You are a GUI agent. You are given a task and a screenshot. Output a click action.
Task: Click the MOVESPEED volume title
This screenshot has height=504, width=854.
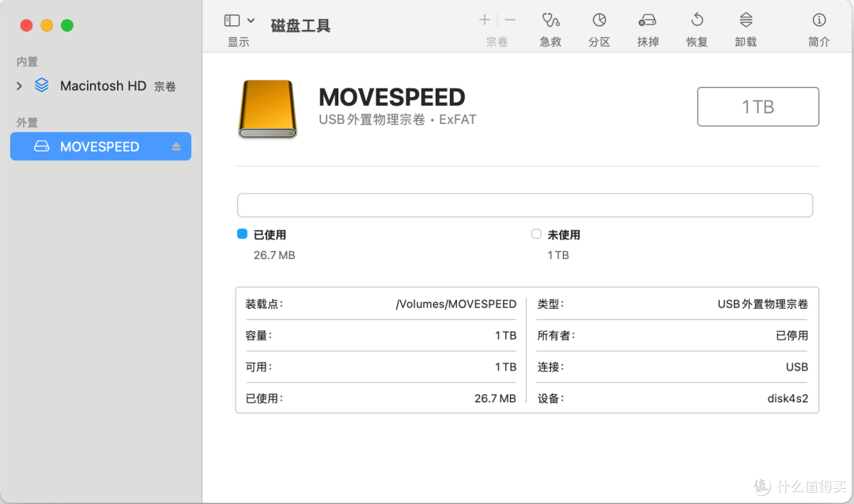pyautogui.click(x=392, y=97)
